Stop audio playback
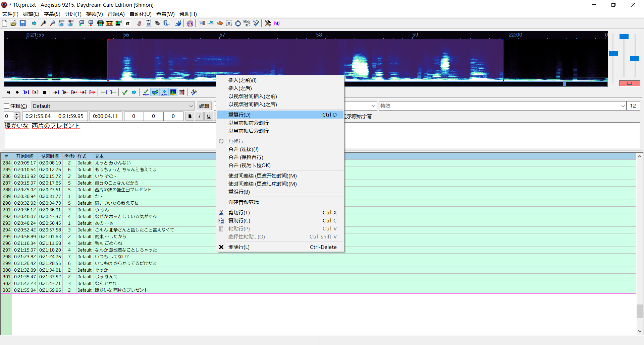The width and height of the screenshot is (644, 345). (44, 92)
